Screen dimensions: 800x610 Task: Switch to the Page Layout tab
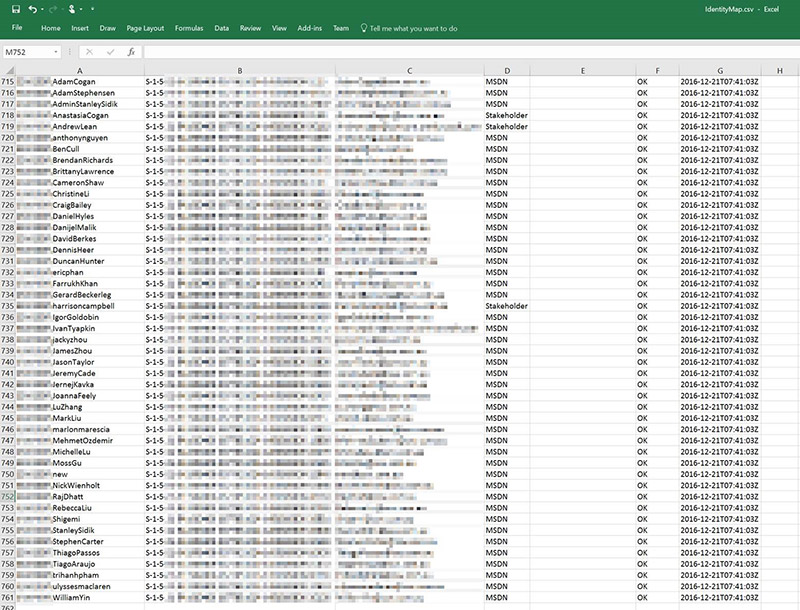coord(146,29)
